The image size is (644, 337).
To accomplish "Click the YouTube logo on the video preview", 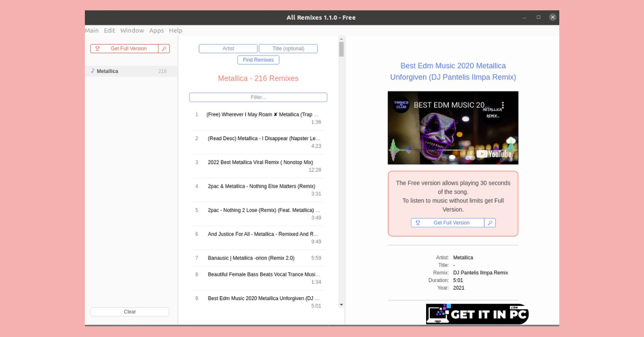I will [494, 154].
